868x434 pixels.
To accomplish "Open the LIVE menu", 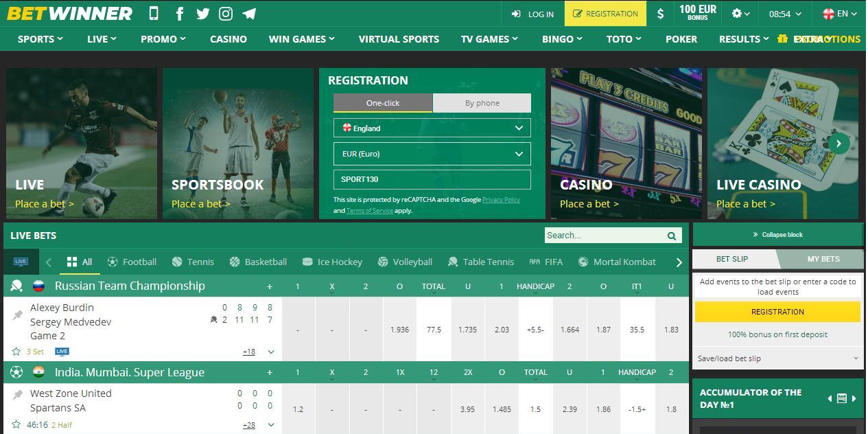I will tap(102, 39).
